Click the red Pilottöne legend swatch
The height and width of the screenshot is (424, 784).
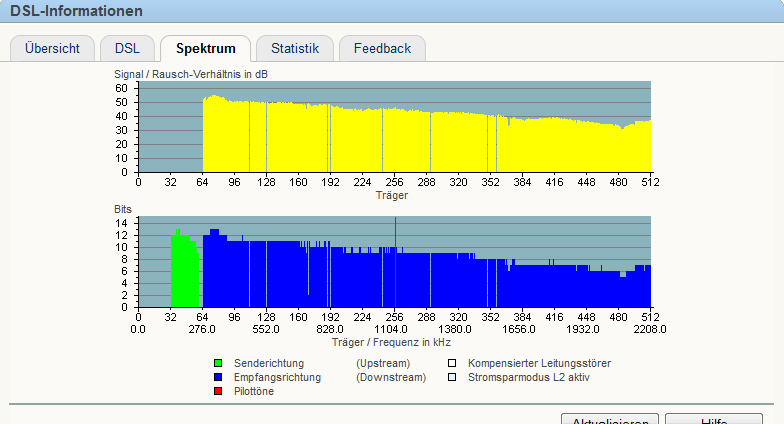218,391
